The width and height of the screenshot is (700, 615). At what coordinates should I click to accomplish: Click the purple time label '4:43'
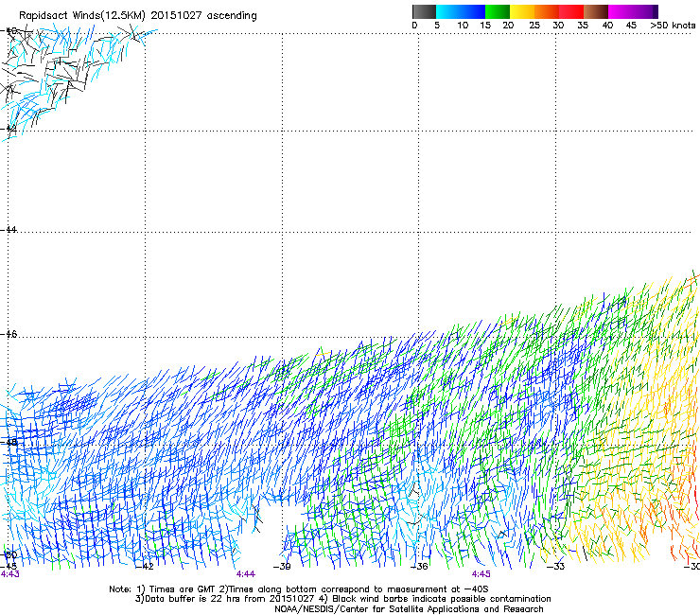(x=9, y=574)
